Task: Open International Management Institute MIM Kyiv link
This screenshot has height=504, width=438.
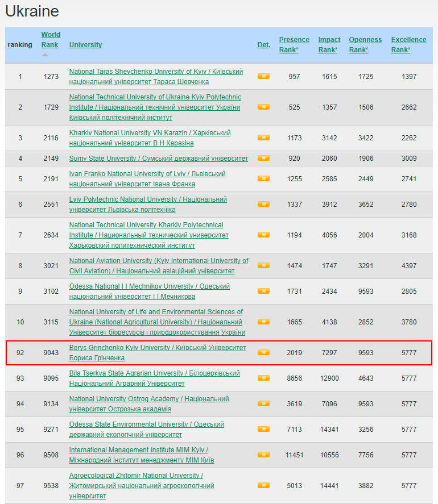Action: pyautogui.click(x=142, y=455)
